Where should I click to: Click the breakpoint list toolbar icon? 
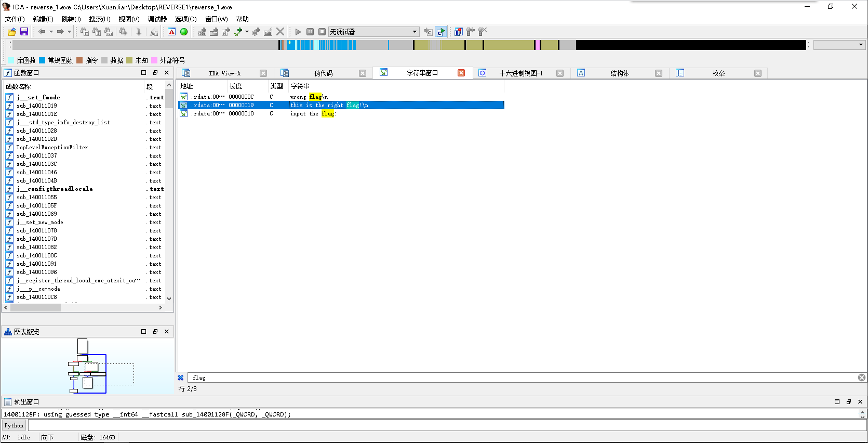(459, 32)
